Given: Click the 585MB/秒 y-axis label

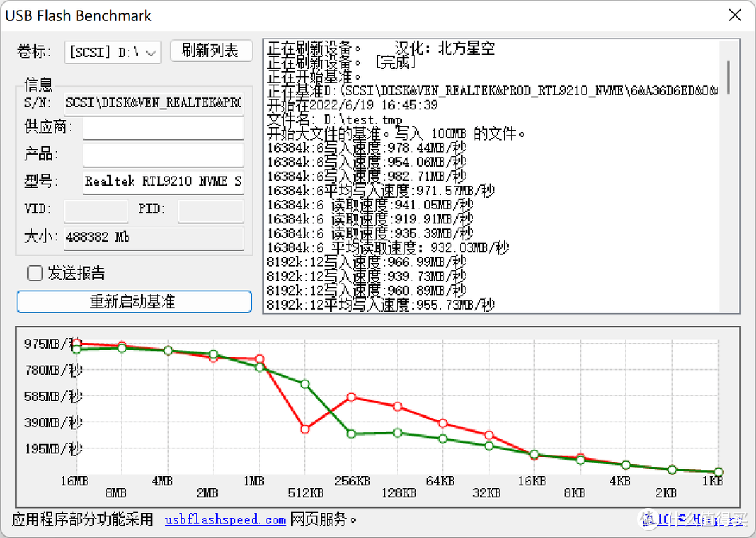Looking at the screenshot, I should pyautogui.click(x=53, y=396).
